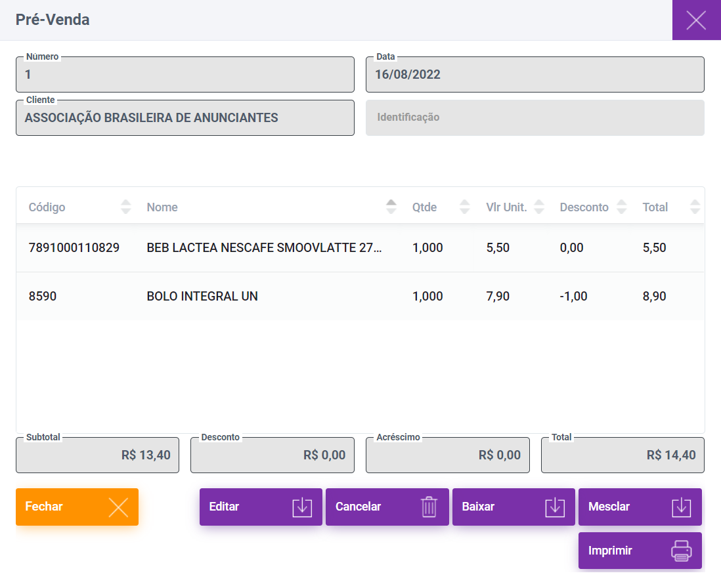The height and width of the screenshot is (588, 721).
Task: Sort items by Nome column arrows
Action: click(x=391, y=207)
